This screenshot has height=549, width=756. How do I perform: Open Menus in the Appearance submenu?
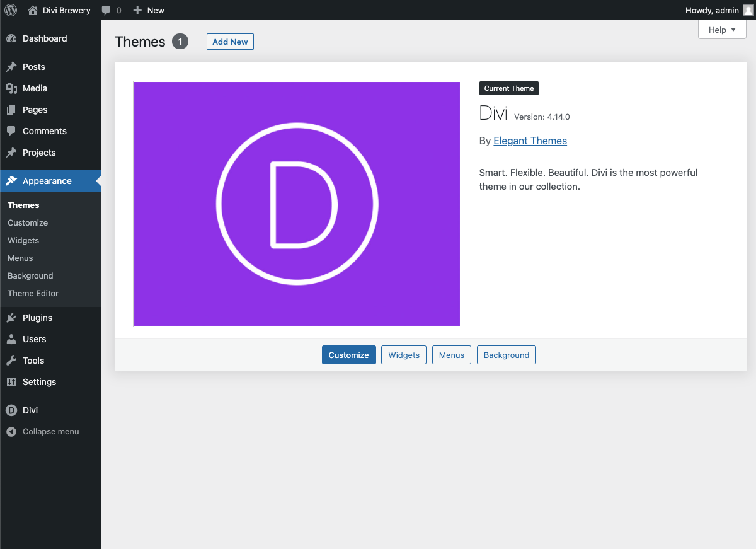pos(20,258)
